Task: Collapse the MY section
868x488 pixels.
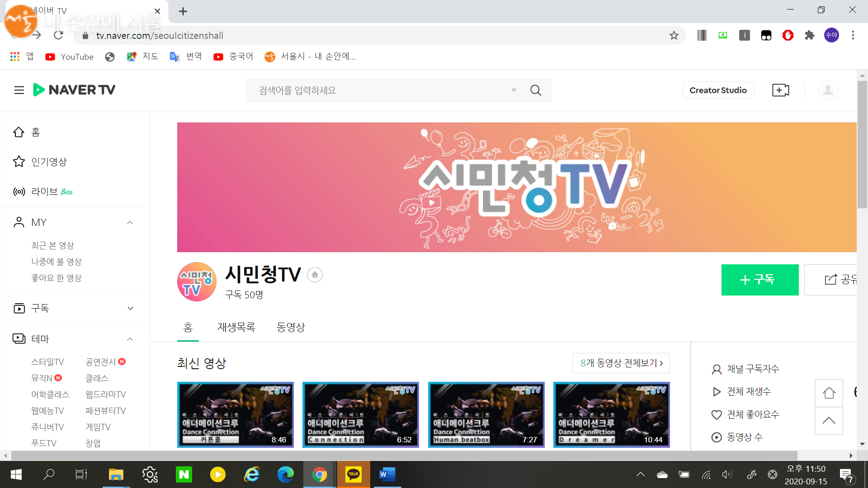Action: tap(130, 222)
